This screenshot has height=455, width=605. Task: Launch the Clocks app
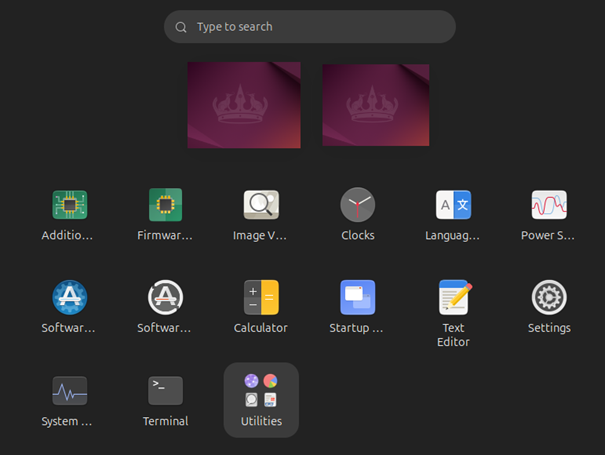[x=357, y=206]
